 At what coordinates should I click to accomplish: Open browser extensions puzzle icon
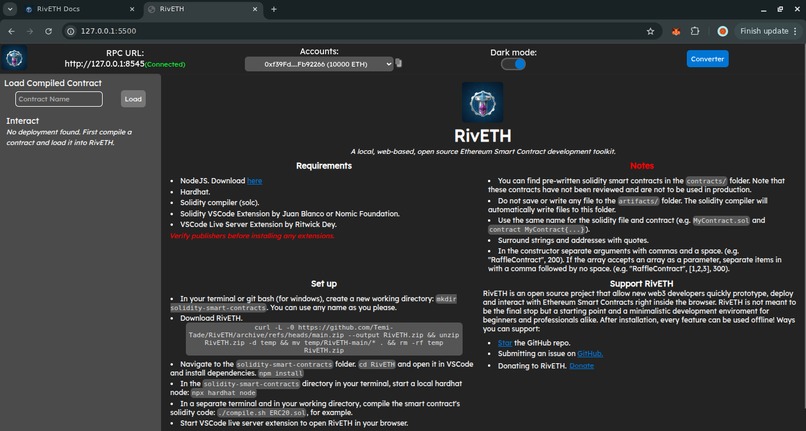tap(695, 31)
